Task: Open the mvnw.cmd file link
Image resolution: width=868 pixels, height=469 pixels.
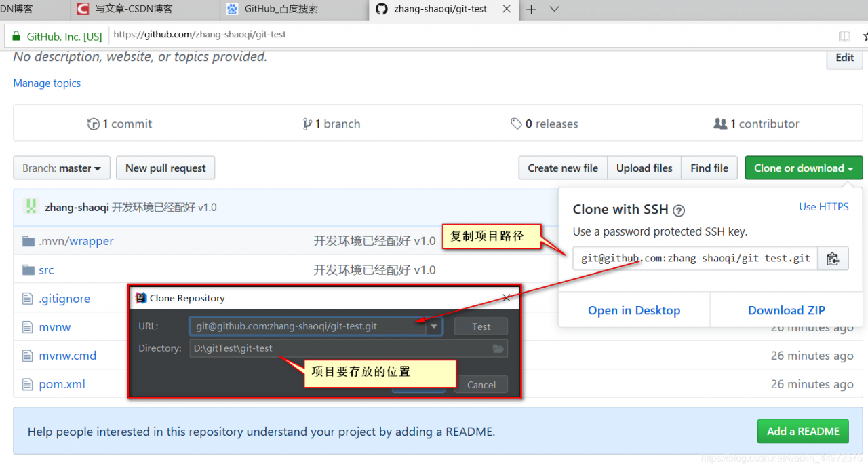Action: coord(68,356)
